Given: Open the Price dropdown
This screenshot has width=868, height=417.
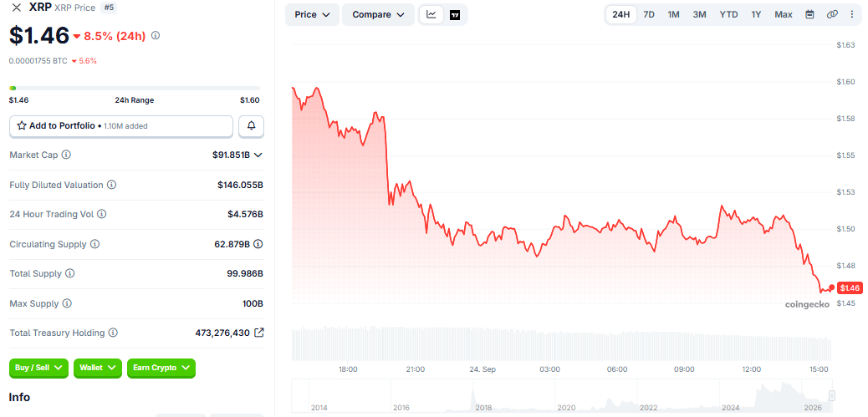Looking at the screenshot, I should click(313, 15).
